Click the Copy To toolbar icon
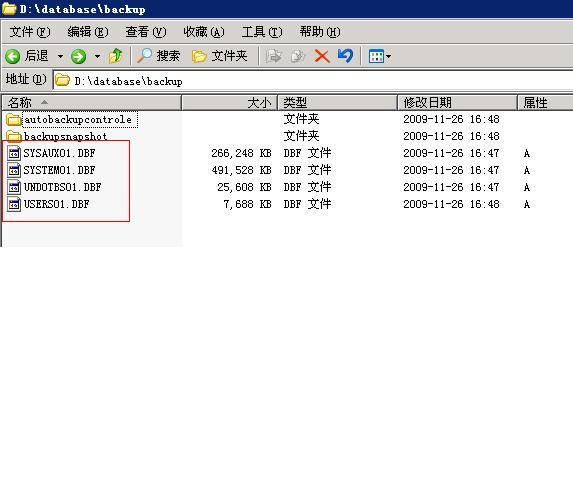Viewport: 573px width, 479px height. (298, 56)
